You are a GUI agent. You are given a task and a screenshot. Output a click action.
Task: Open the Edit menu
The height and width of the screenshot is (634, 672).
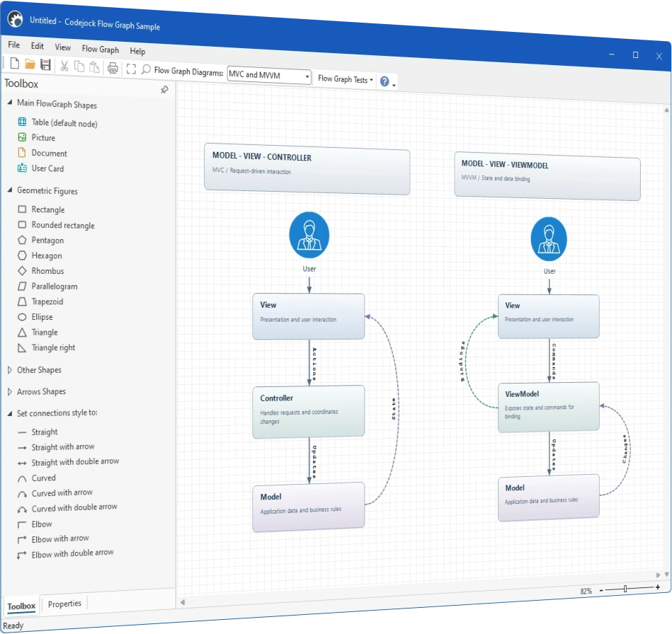38,46
